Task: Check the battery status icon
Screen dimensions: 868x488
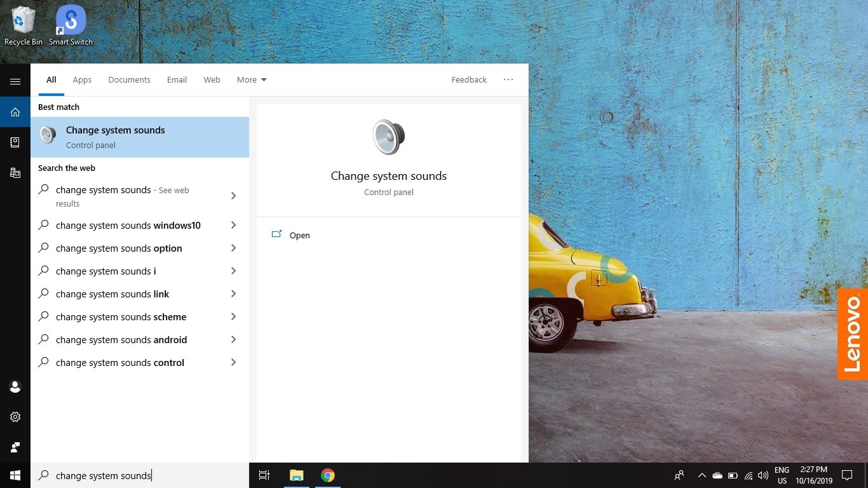Action: pos(733,475)
